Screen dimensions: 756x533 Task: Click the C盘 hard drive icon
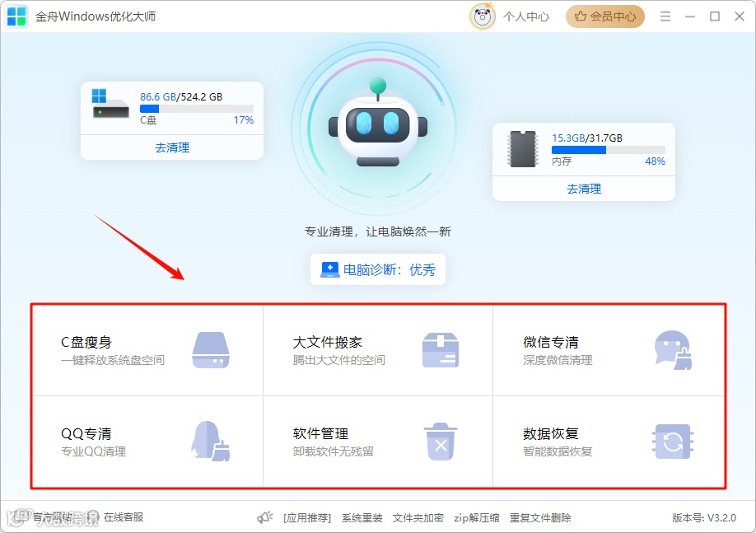110,104
